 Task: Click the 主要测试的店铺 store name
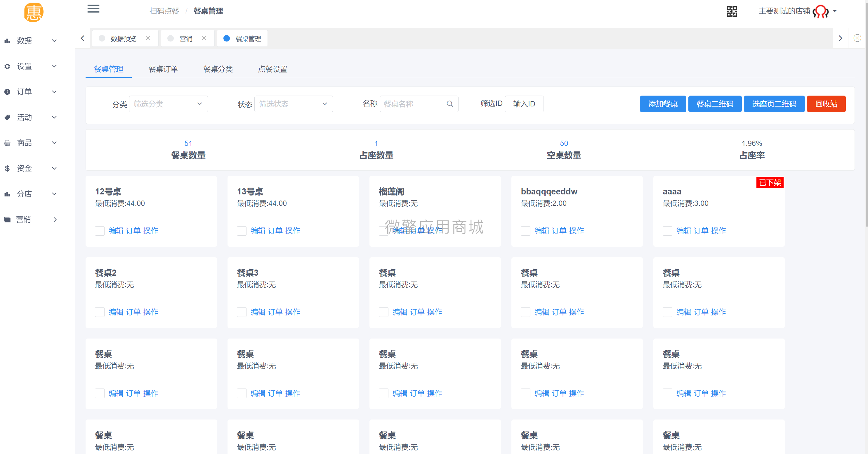[x=784, y=11]
